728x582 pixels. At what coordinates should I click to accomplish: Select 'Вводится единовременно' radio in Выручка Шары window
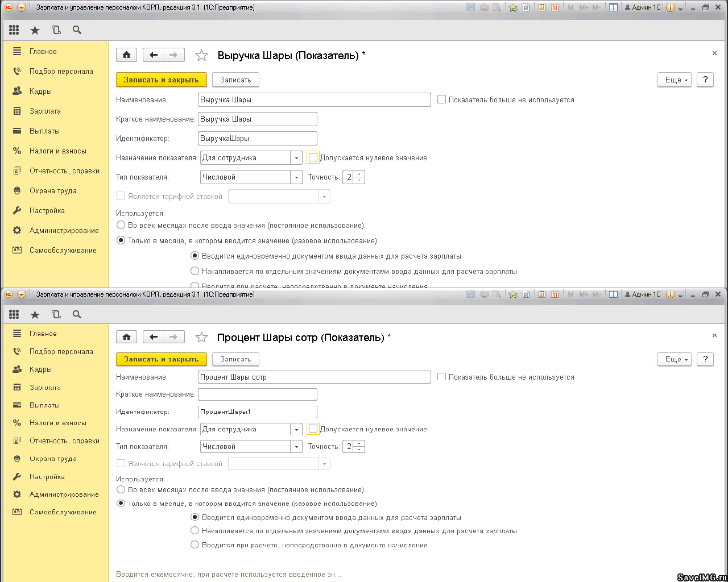tap(195, 256)
